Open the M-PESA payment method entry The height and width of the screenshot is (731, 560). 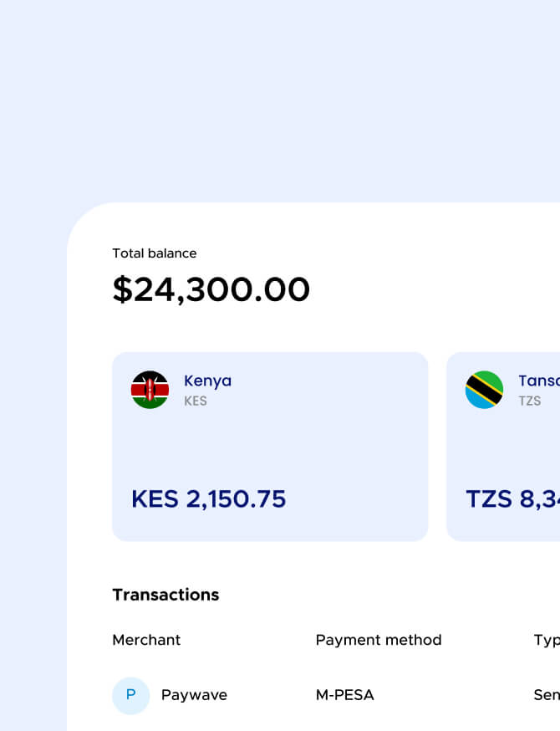click(345, 695)
